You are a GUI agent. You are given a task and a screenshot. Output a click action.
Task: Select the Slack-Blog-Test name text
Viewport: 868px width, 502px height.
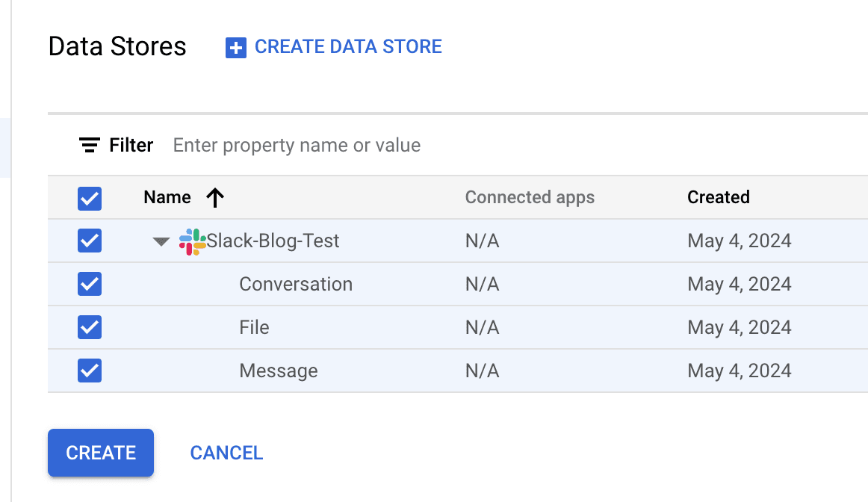point(273,241)
